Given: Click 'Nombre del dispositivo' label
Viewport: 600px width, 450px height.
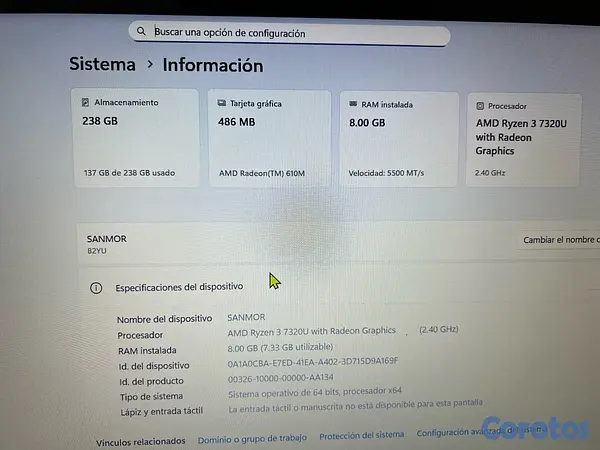Looking at the screenshot, I should coord(165,319).
